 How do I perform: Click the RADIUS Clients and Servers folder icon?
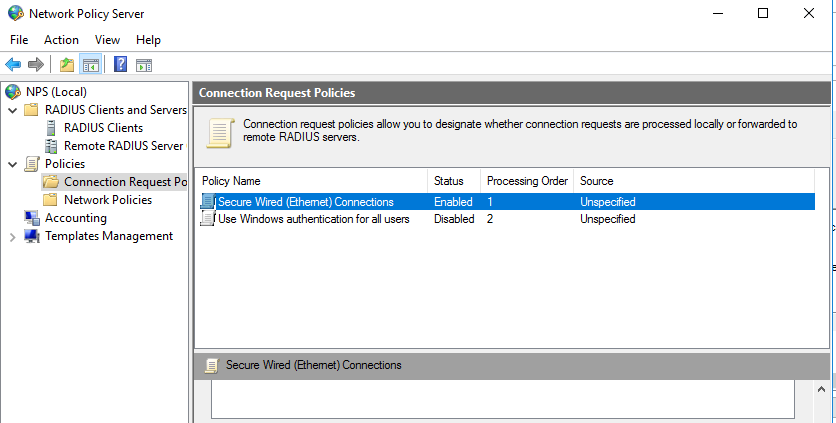[x=32, y=110]
